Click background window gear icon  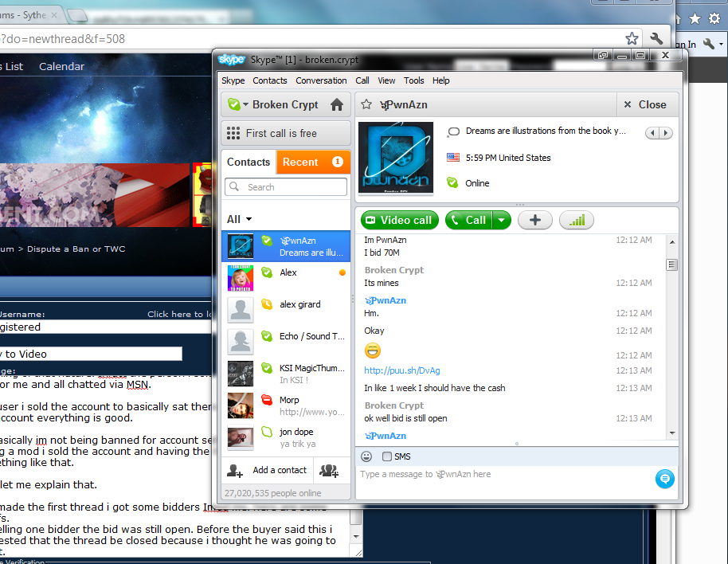(x=714, y=18)
